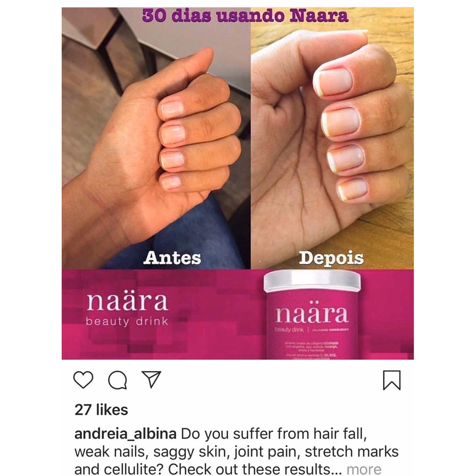Screen dimensions: 476x476
Task: Click the '30 dias usando Naara' headline
Action: (245, 16)
